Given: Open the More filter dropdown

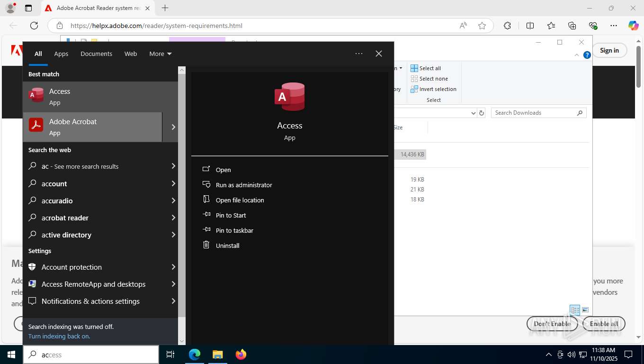Looking at the screenshot, I should point(161,54).
